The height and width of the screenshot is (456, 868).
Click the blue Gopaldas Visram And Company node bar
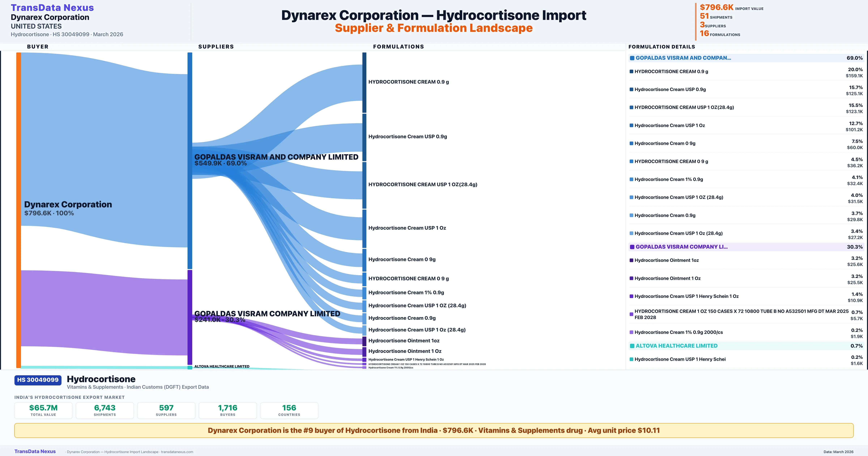pyautogui.click(x=190, y=160)
